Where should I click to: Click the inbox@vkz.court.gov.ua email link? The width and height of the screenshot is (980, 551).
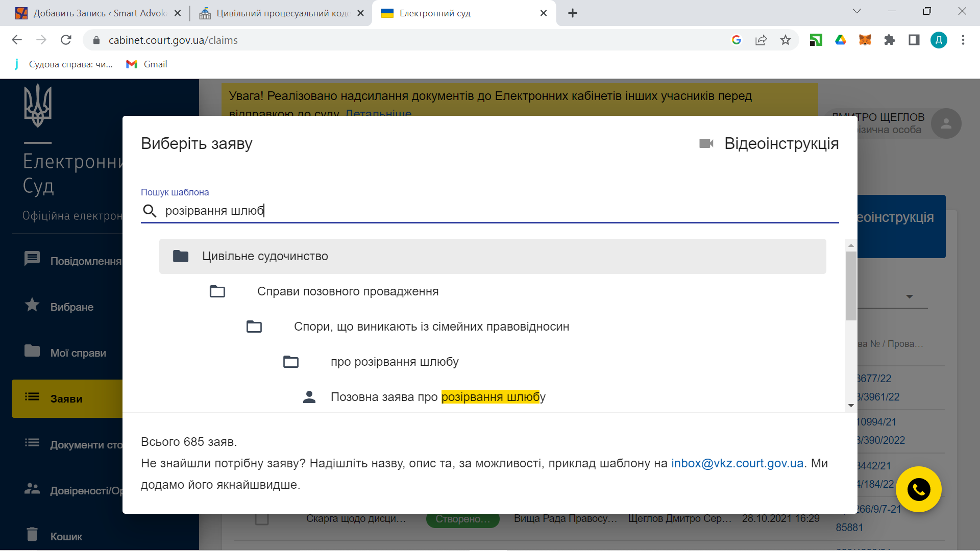pos(737,463)
